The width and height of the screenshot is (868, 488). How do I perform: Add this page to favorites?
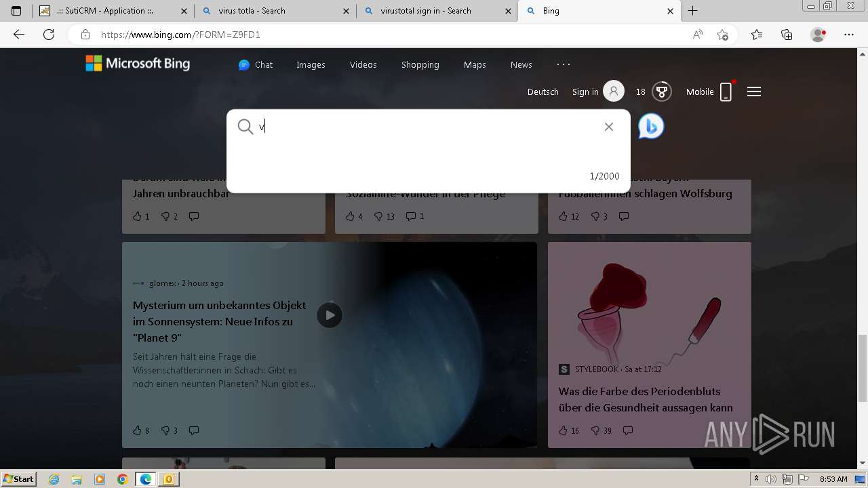(x=722, y=35)
